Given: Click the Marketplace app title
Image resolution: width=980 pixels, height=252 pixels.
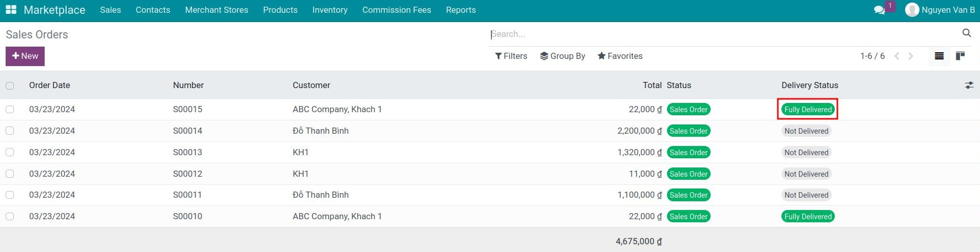Looking at the screenshot, I should [x=54, y=10].
